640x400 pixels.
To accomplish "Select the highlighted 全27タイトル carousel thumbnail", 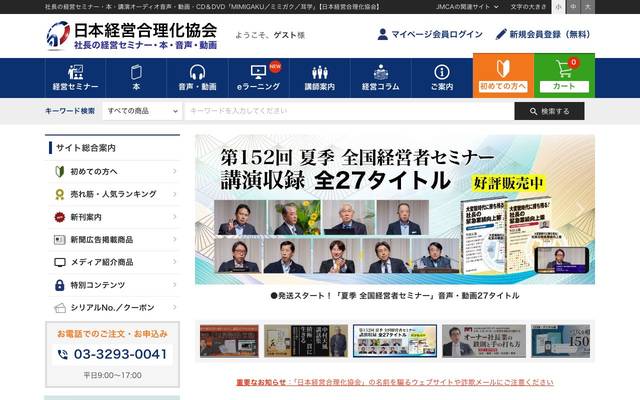I will (395, 341).
